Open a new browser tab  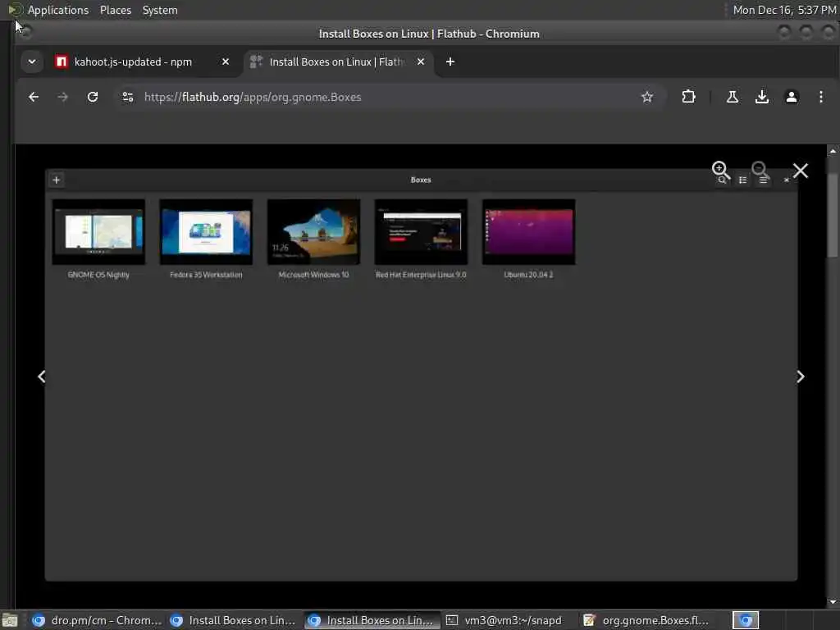coord(450,62)
